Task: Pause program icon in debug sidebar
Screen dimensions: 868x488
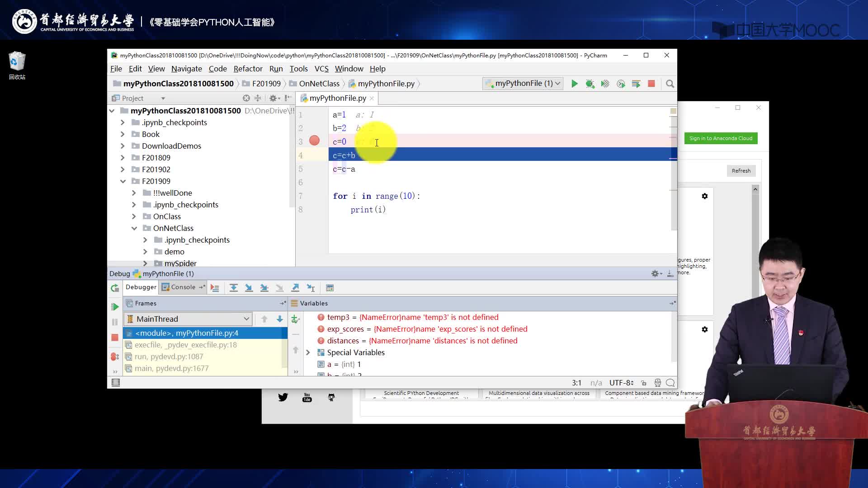Action: click(x=115, y=322)
